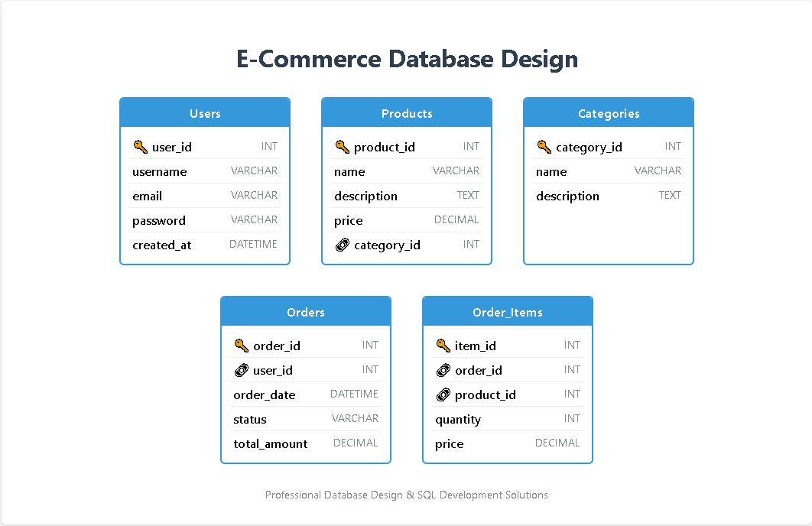Select the Order_Items table header
Viewport: 812px width, 526px height.
click(x=508, y=312)
